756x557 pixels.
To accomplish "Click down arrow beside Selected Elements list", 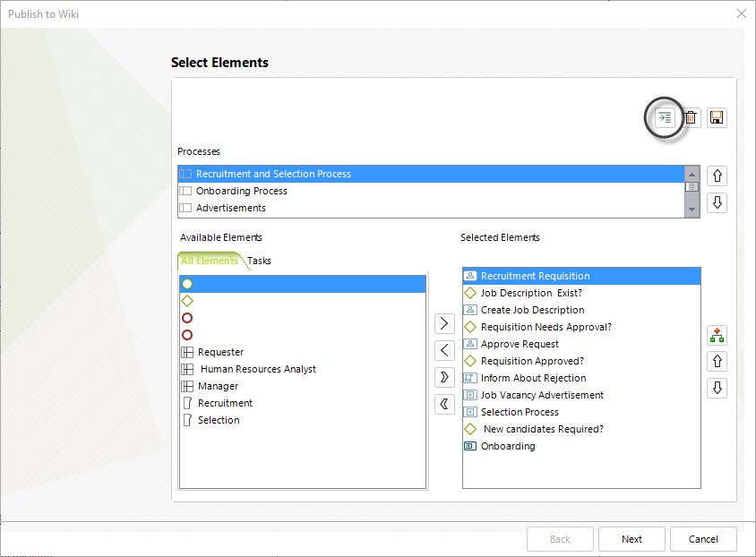I will tap(717, 388).
